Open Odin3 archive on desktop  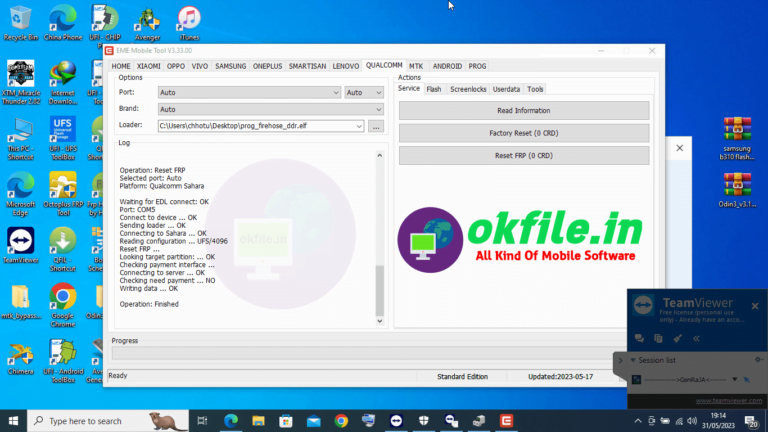[737, 191]
